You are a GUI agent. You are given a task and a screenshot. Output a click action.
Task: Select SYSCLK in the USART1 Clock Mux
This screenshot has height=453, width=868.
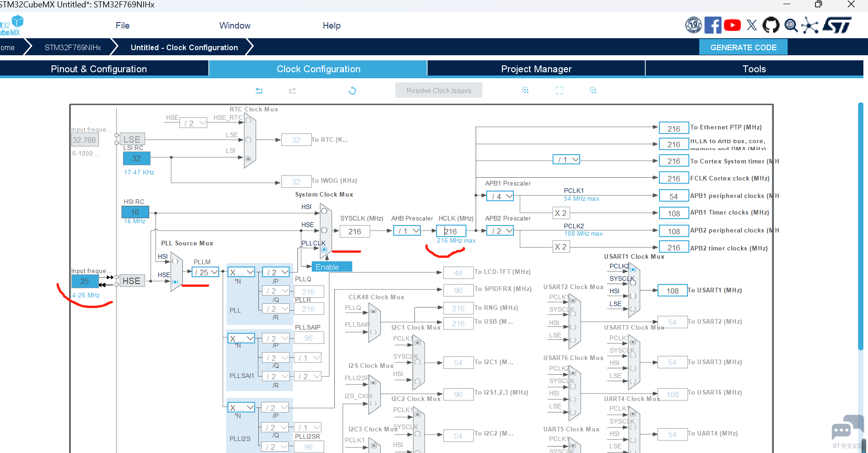633,283
